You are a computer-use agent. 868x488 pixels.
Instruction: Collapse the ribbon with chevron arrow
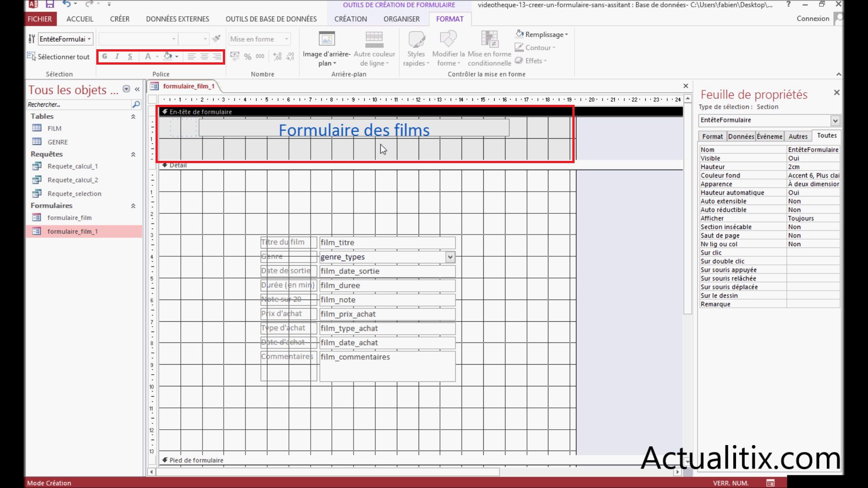[x=839, y=74]
